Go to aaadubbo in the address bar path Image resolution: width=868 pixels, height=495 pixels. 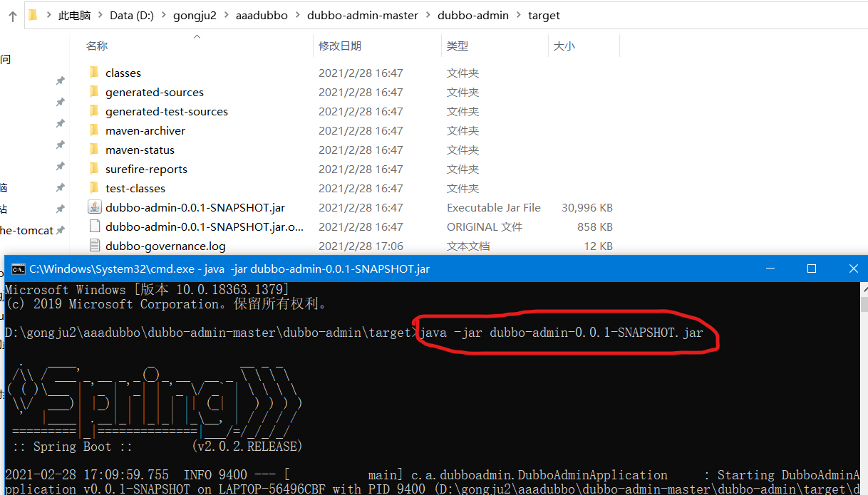tap(262, 15)
